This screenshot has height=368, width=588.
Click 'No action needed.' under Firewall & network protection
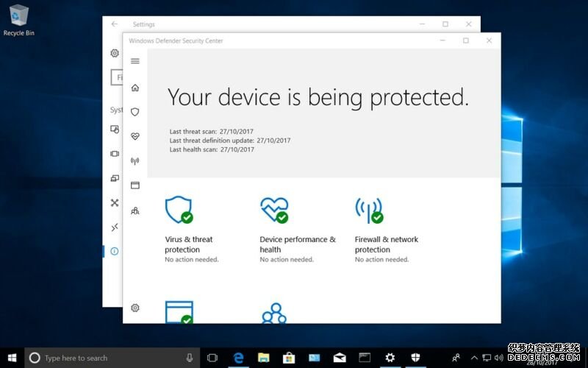coord(381,260)
